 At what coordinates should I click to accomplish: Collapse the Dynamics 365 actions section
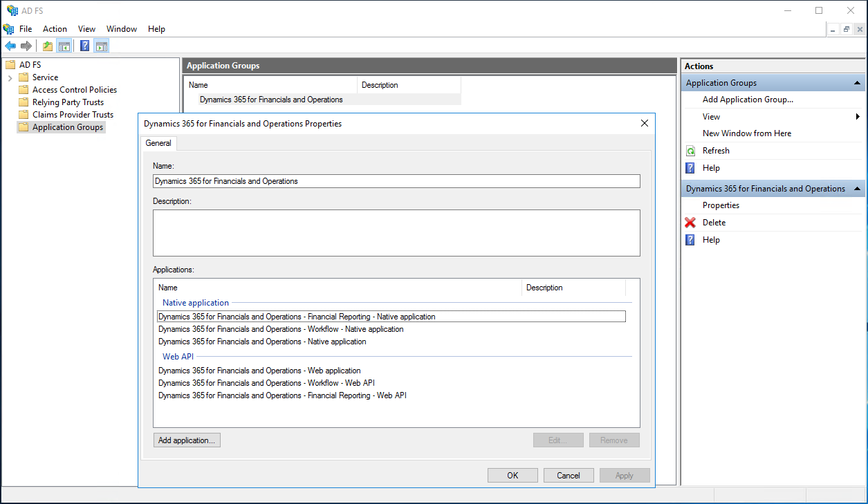858,189
